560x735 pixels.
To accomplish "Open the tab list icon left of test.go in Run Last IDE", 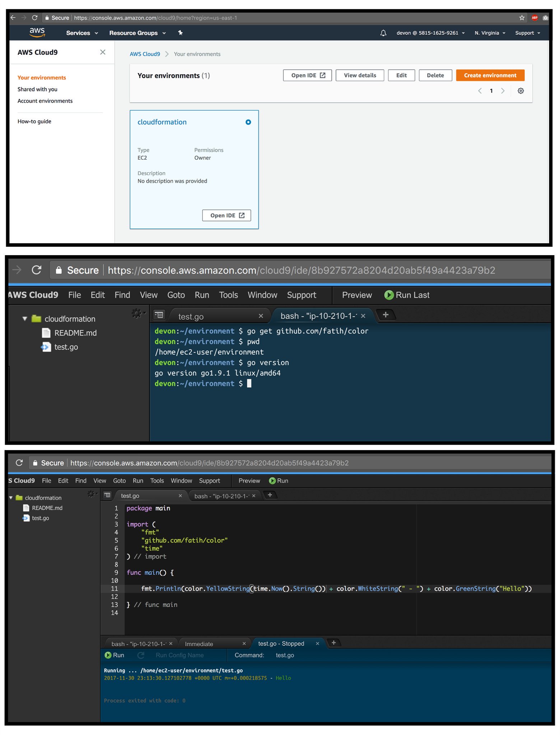I will (159, 315).
